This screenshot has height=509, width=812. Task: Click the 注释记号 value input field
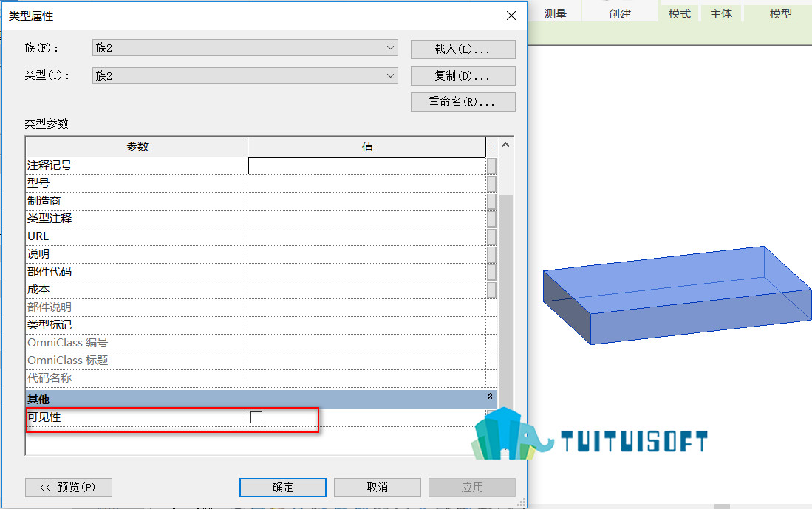366,165
